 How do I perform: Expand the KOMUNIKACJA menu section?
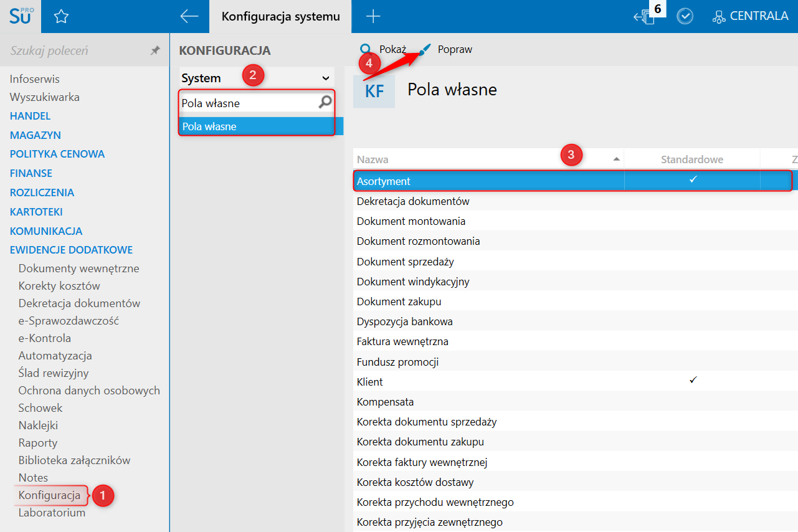pyautogui.click(x=46, y=231)
